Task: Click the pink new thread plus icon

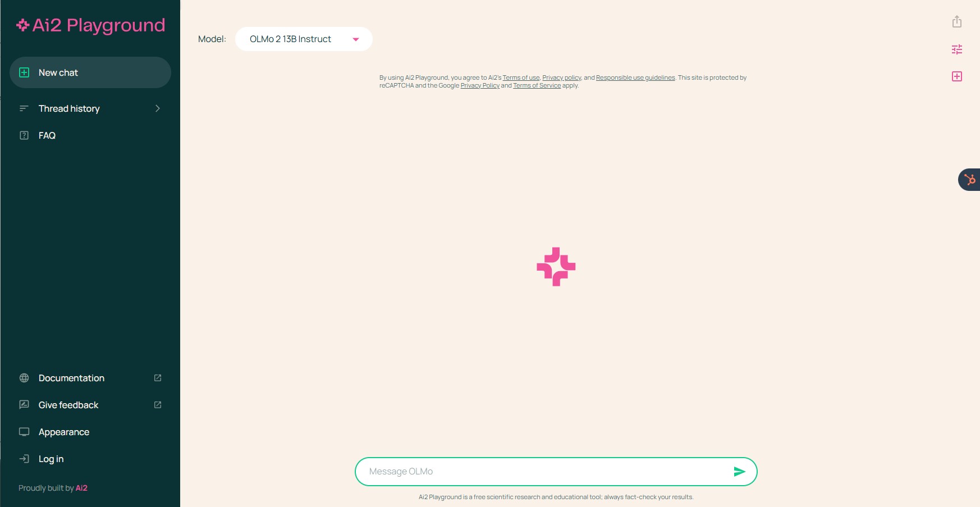Action: pos(957,76)
